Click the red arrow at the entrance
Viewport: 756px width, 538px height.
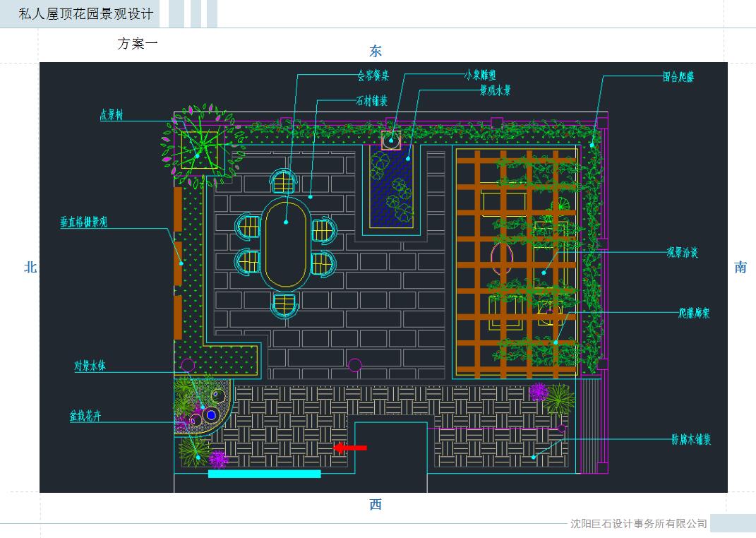tap(349, 448)
